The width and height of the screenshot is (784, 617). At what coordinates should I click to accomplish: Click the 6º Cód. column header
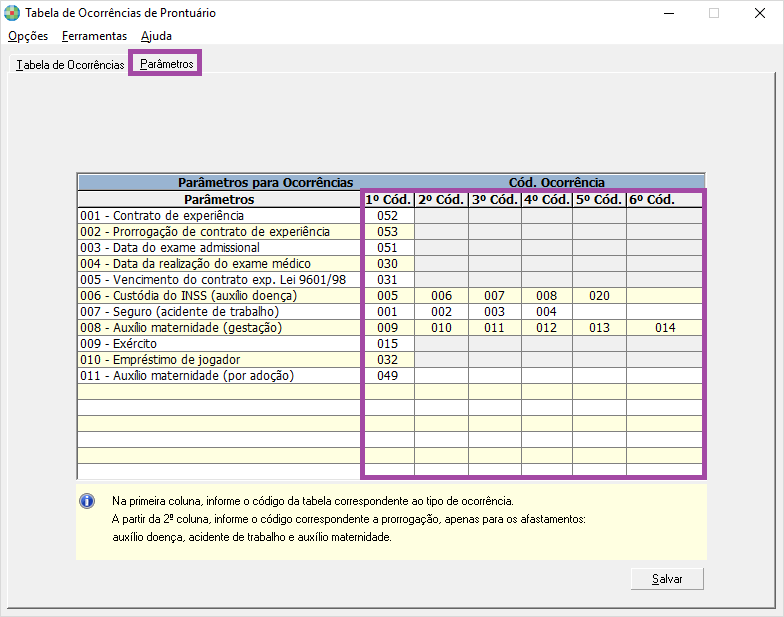[665, 200]
